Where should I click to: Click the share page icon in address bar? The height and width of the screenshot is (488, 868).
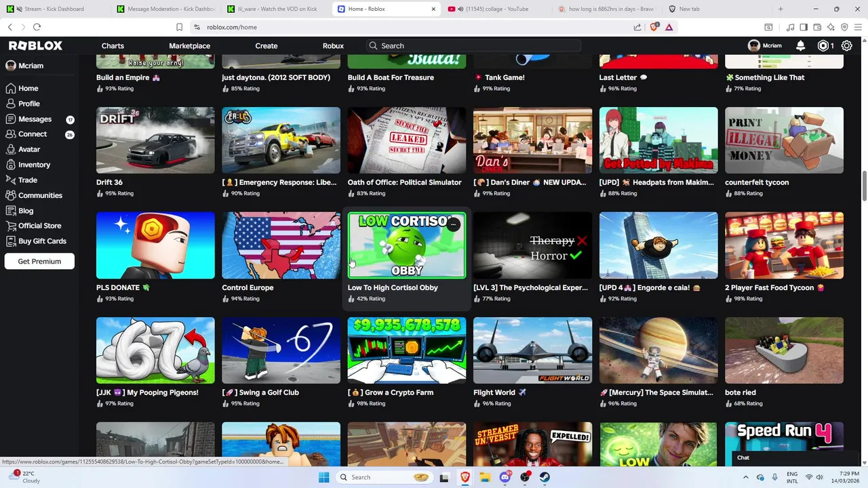click(x=637, y=27)
